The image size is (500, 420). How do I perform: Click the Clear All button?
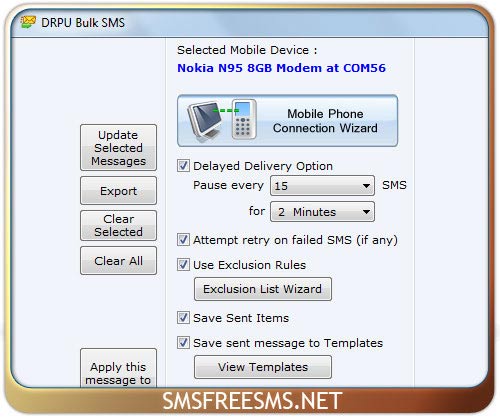pyautogui.click(x=118, y=261)
